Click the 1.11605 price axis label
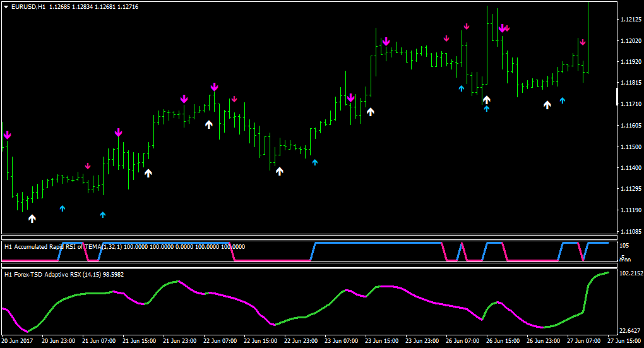The width and height of the screenshot is (644, 348). (x=631, y=125)
